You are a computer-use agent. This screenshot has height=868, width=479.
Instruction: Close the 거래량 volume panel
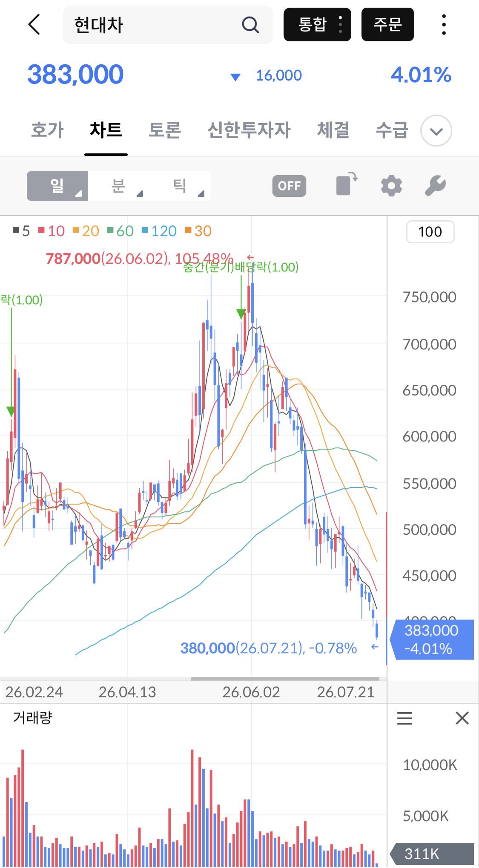coord(462,718)
